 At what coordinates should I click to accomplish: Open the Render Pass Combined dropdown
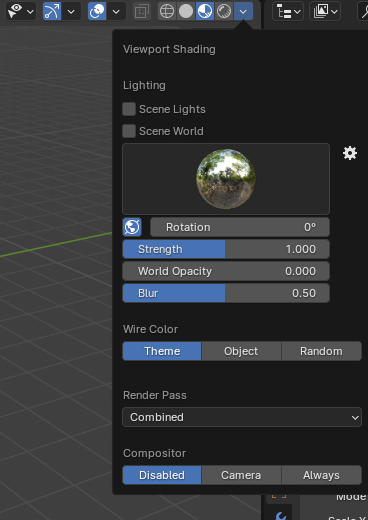(x=242, y=417)
